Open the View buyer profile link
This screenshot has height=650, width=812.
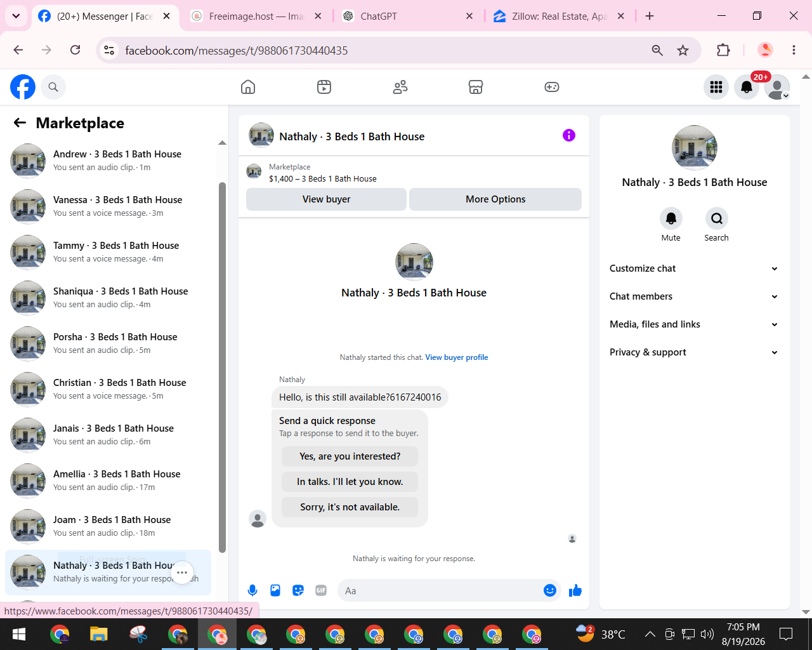point(457,357)
